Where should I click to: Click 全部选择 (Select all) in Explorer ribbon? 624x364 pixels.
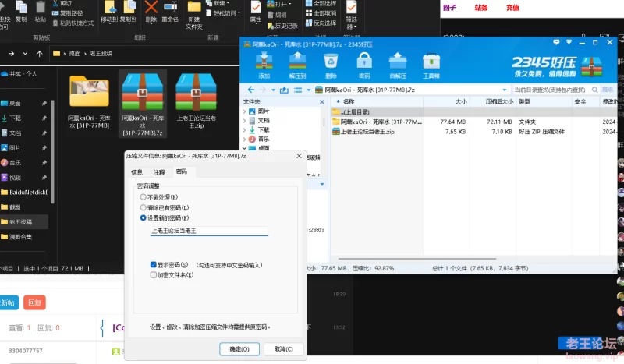coord(321,3)
